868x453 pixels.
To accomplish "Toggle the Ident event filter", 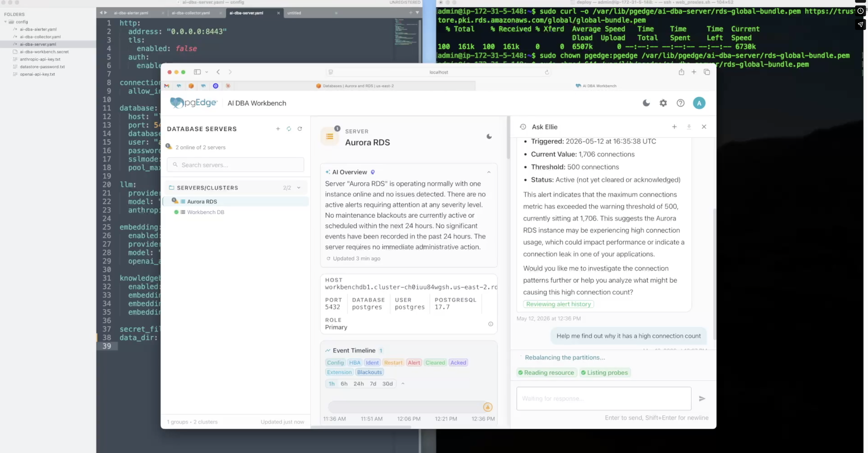I will pos(372,363).
